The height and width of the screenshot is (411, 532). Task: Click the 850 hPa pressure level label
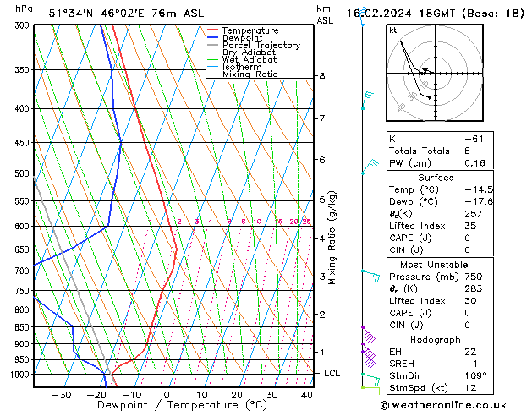22,327
